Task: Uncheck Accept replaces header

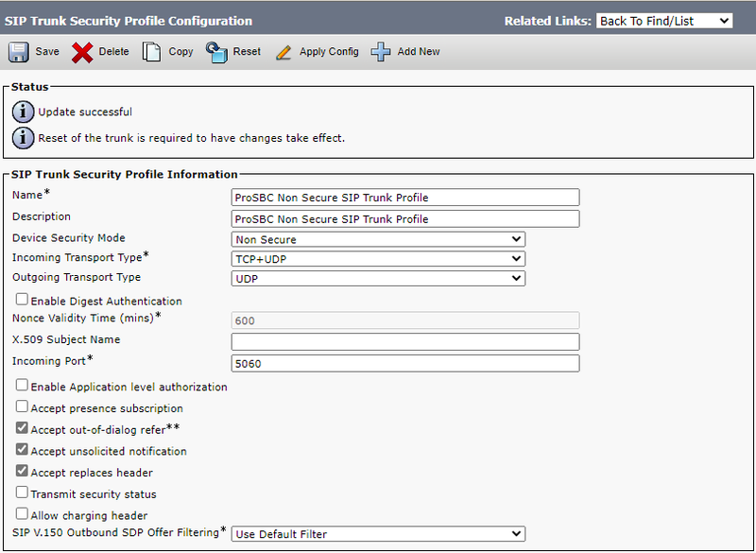Action: (x=22, y=471)
